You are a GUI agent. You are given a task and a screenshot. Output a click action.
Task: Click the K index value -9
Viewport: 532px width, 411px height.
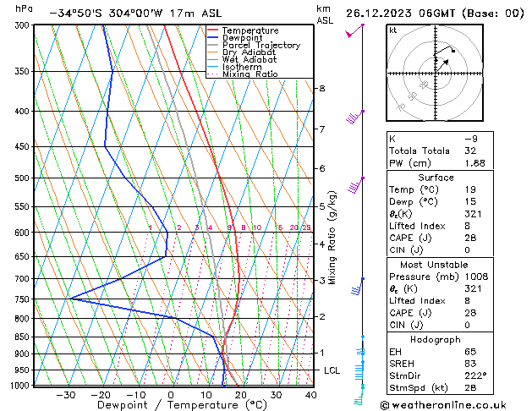[471, 139]
